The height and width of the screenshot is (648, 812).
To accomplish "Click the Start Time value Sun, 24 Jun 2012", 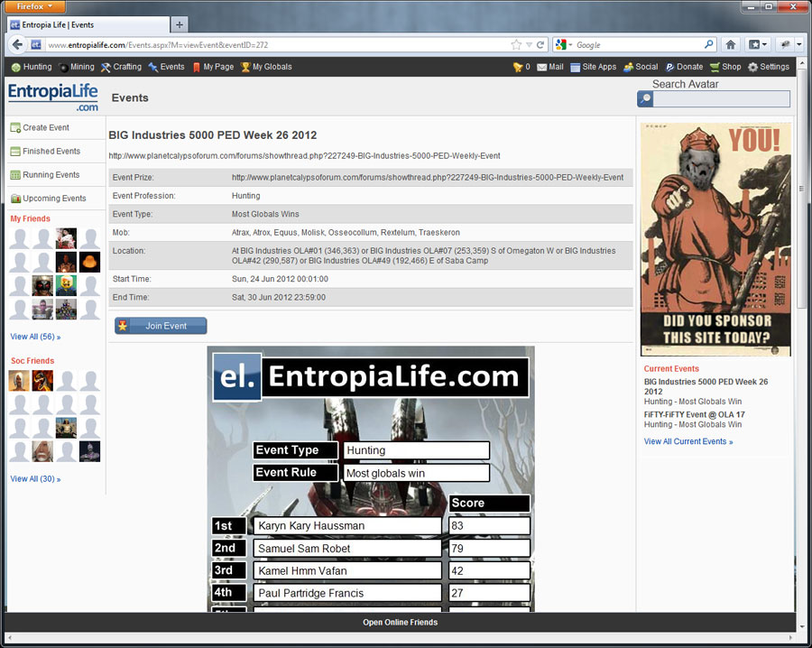I will 281,279.
